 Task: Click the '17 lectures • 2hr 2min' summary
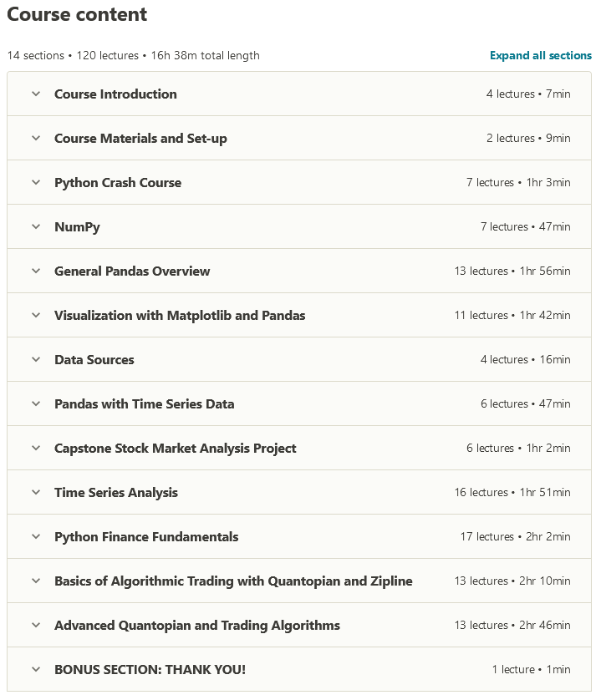point(515,537)
